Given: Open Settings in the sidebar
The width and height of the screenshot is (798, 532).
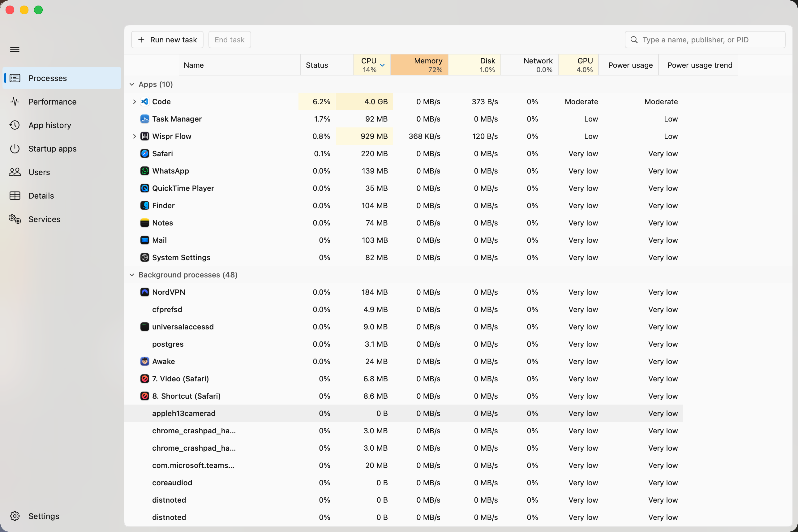Looking at the screenshot, I should click(62, 516).
